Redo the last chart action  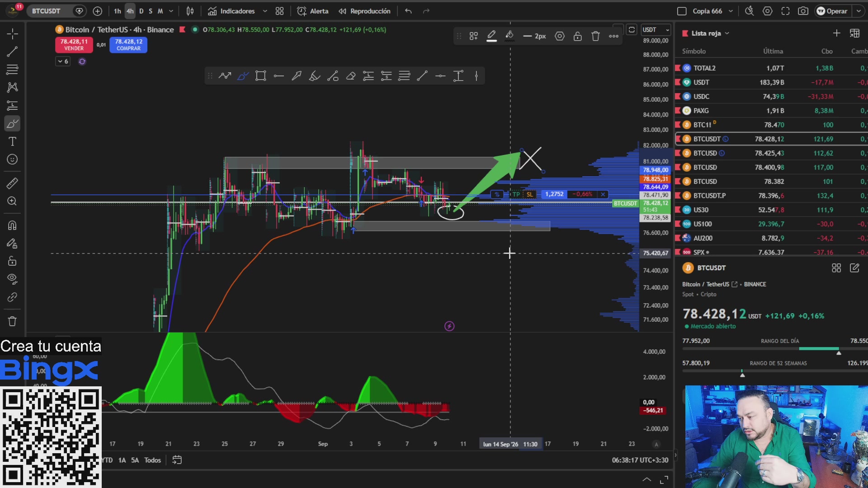426,11
